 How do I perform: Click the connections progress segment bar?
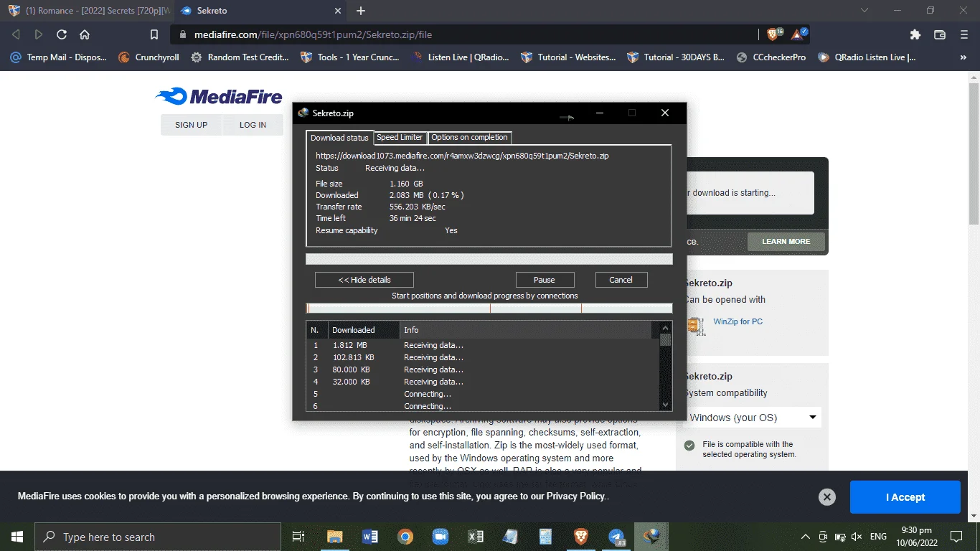(489, 309)
